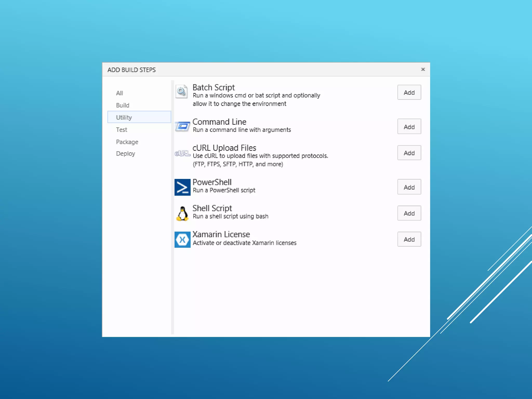
Task: Add the Shell Script step
Action: tap(409, 213)
